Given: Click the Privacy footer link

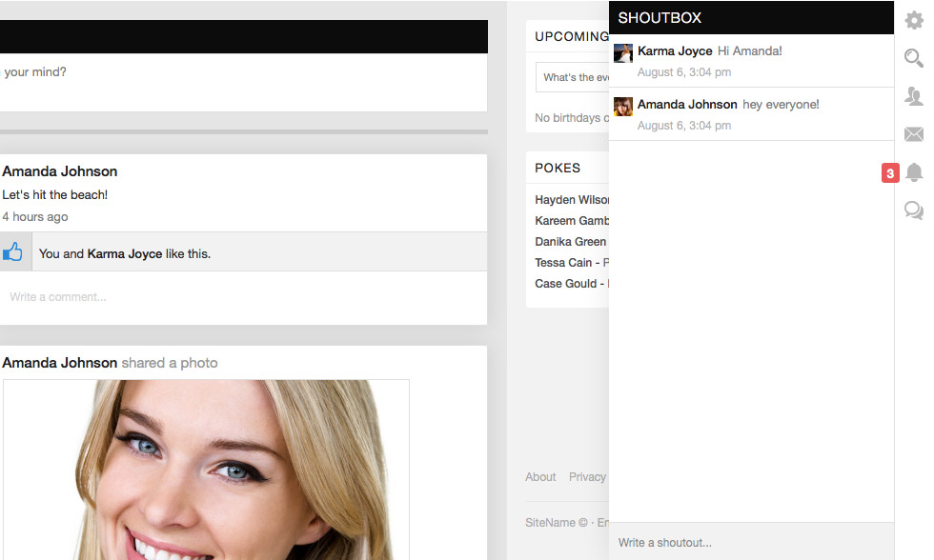Looking at the screenshot, I should (x=587, y=477).
